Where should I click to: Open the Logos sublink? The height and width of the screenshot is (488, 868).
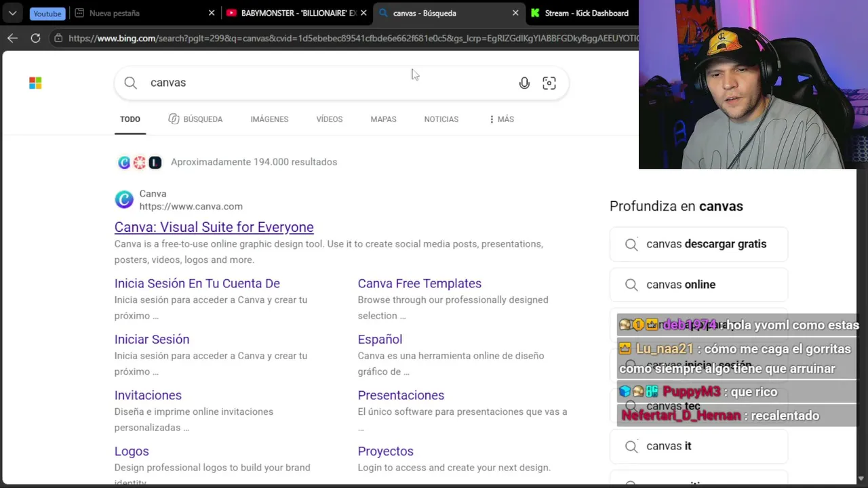(132, 451)
